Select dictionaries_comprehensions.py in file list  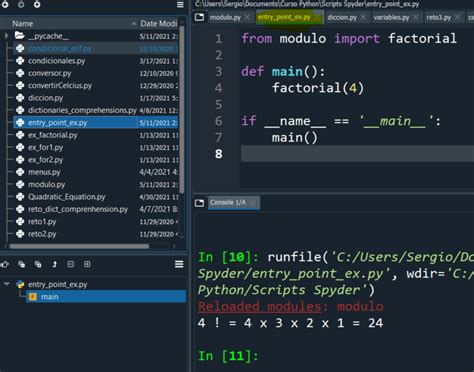(x=96, y=110)
